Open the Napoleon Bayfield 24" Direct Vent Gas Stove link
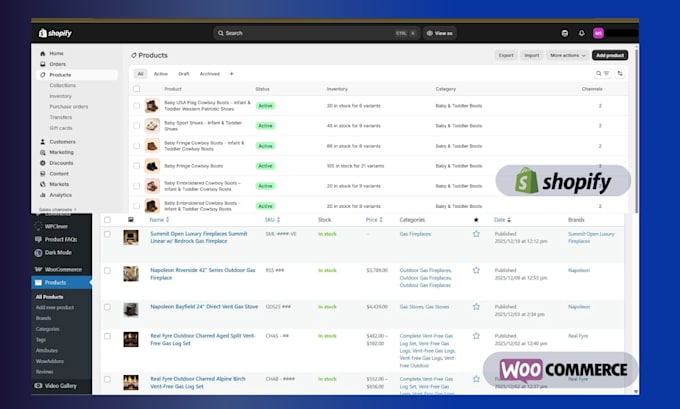 [204, 307]
